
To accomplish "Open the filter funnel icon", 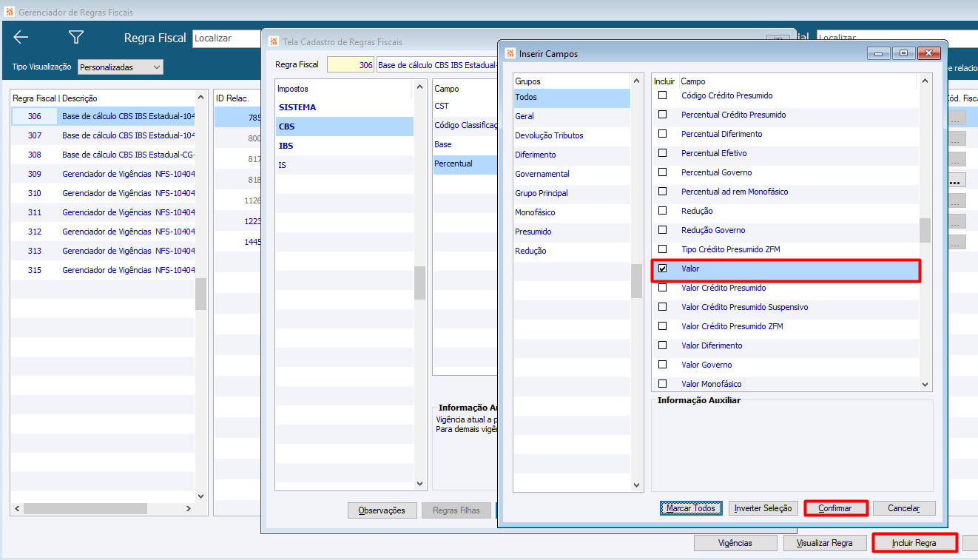I will coord(76,38).
